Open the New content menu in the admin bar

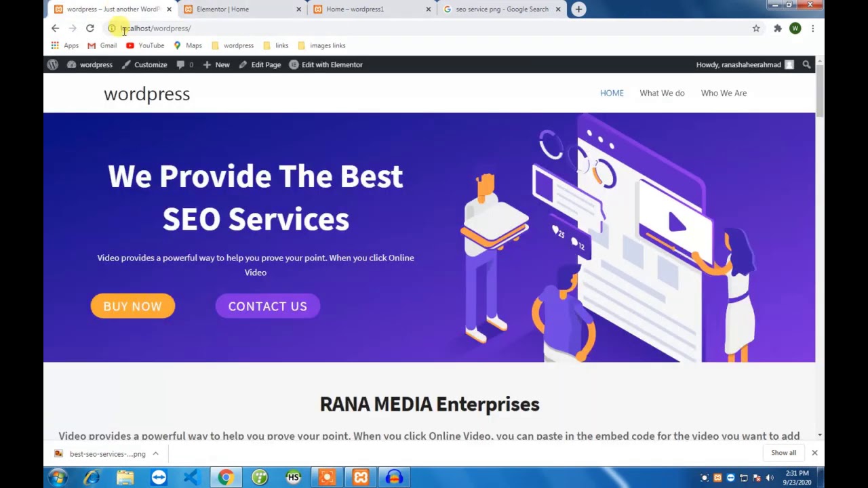(x=216, y=64)
